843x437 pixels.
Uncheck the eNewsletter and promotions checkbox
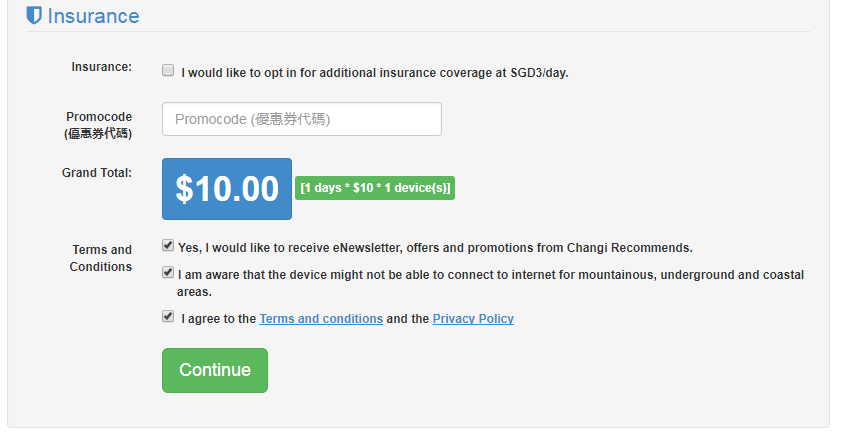tap(168, 245)
